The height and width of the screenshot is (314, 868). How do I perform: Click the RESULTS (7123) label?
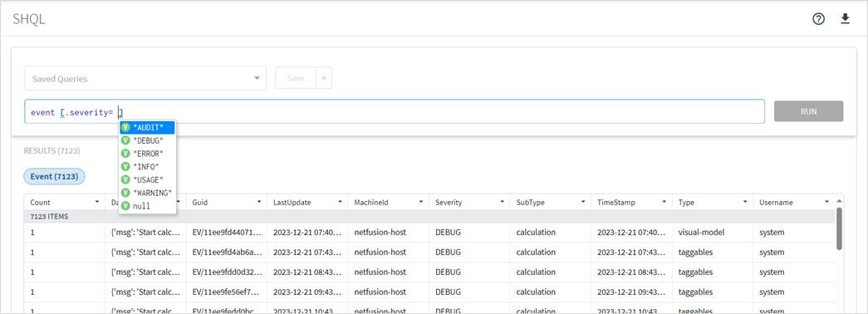52,150
